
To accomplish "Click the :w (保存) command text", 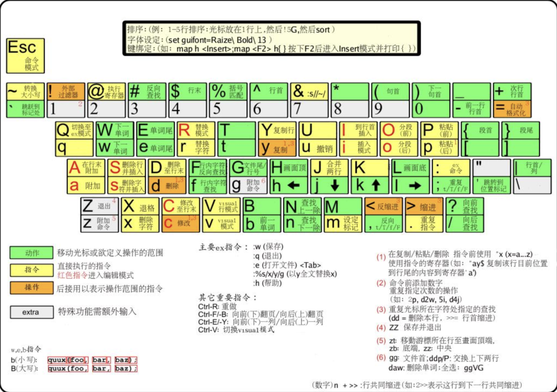I will [x=268, y=247].
